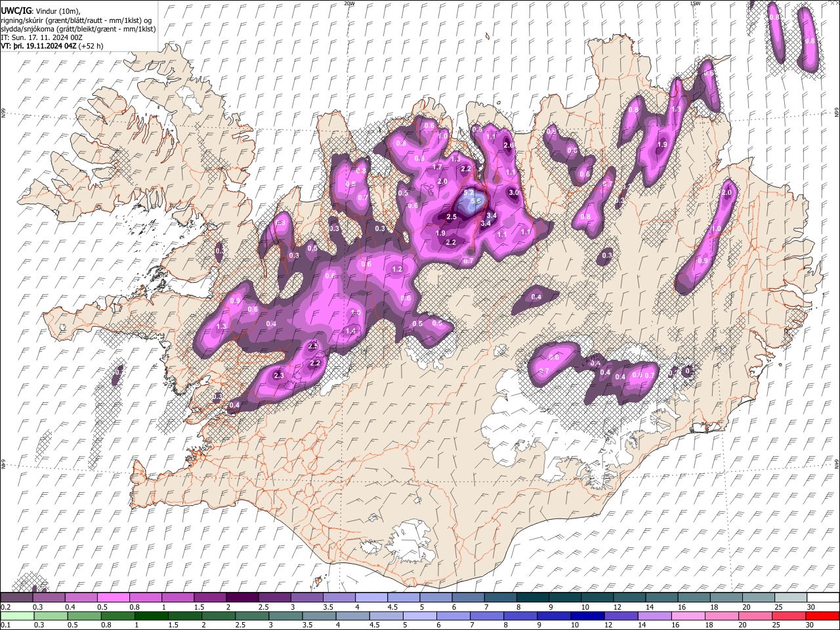Pick the bright red swatch starting at lower 30
Image resolution: width=840 pixels, height=630 pixels.
click(x=823, y=616)
